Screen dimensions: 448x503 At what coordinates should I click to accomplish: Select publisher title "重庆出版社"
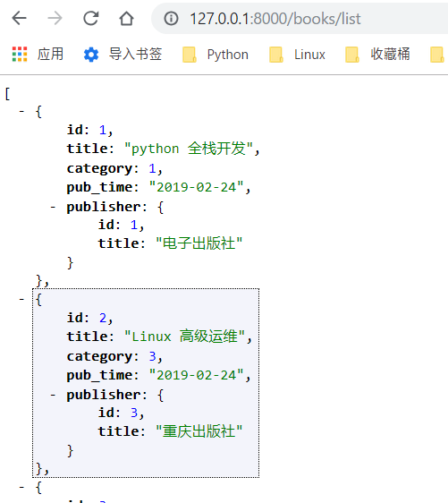pos(199,431)
